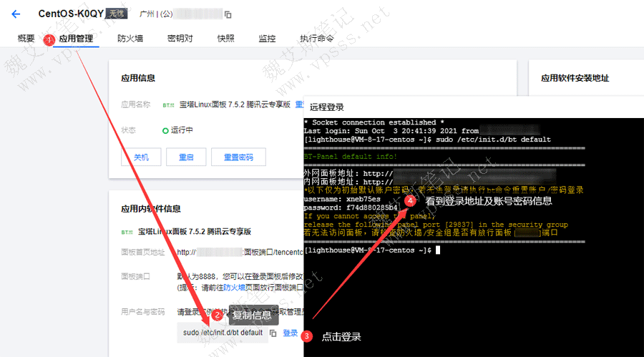This screenshot has height=357, width=644.
Task: Click the green 运行中 status circle
Action: 165,131
